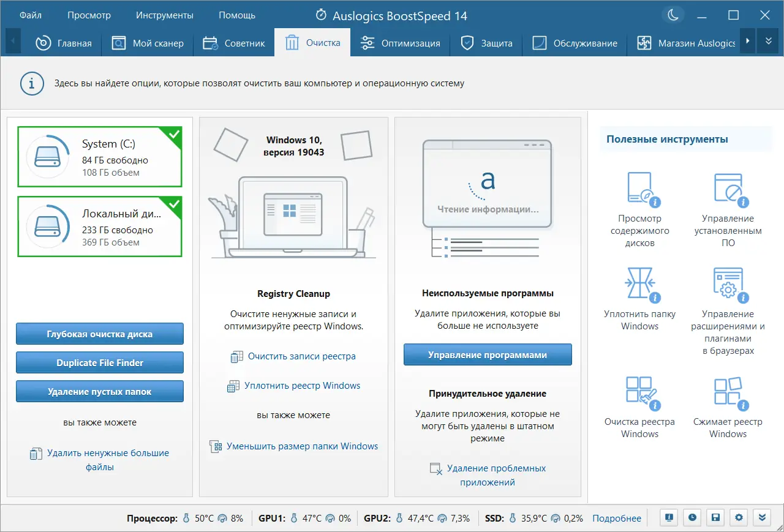Viewport: 784px width, 532px height.
Task: Open Управление программами
Action: 487,354
